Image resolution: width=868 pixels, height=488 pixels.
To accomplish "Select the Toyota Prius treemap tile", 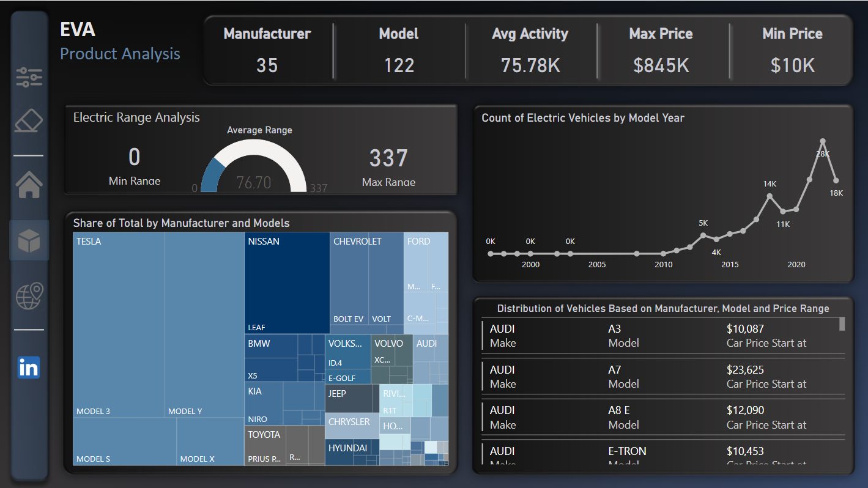I will coord(265,445).
